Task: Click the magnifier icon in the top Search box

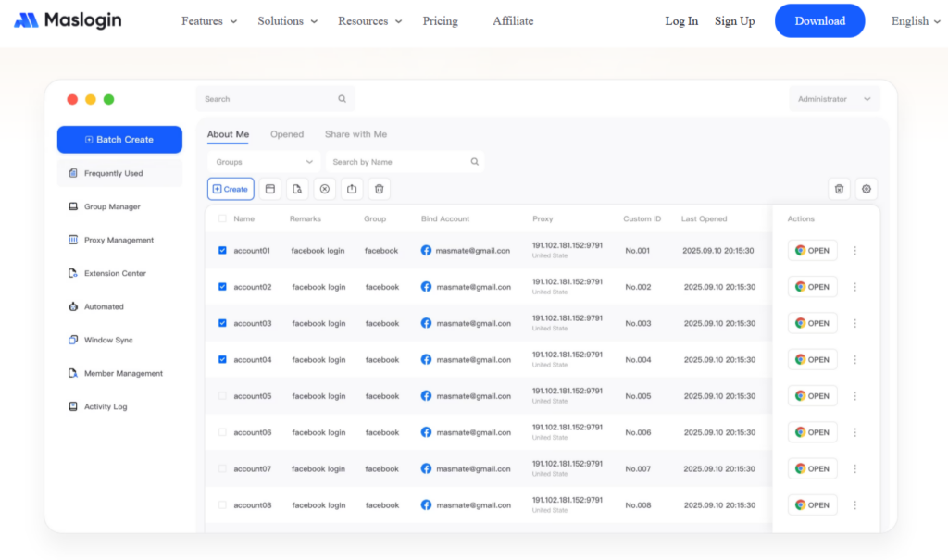Action: click(342, 99)
